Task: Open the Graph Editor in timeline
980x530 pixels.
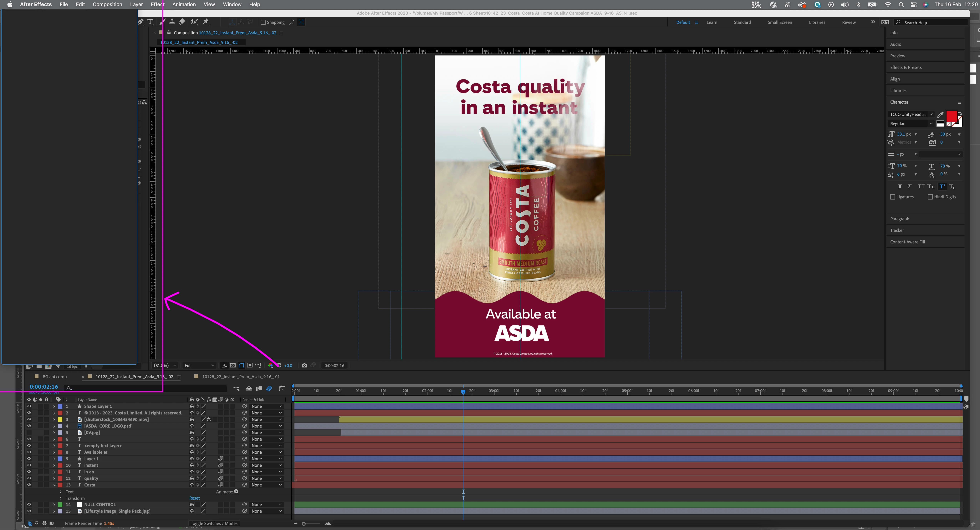Action: tap(282, 389)
